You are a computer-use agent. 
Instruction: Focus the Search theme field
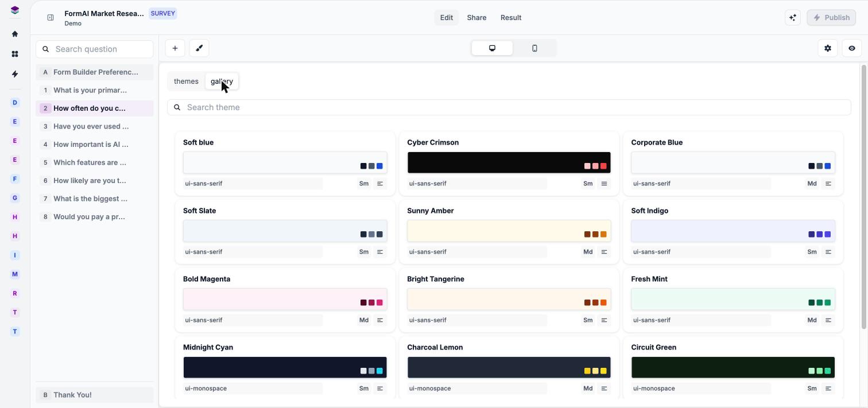[x=509, y=107]
